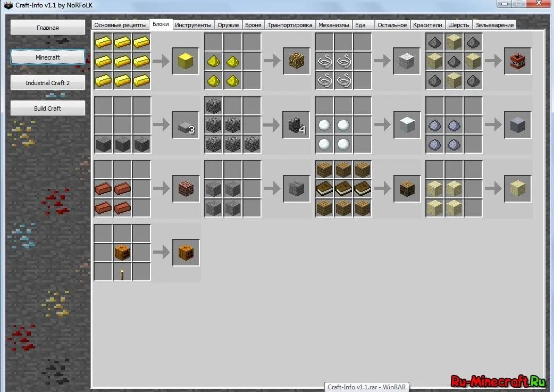This screenshot has height=392, width=554.
Task: Open the Оружие tab
Action: (x=228, y=25)
